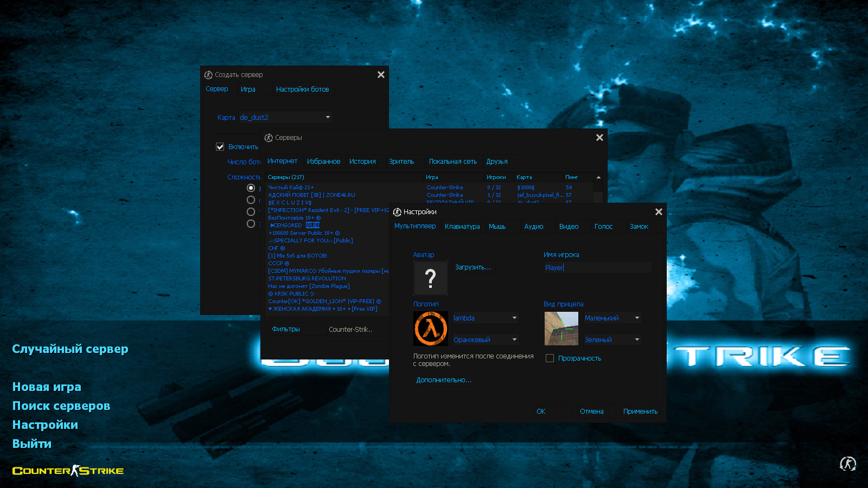Click the Counter-Strike logo at bottom left
868x488 pixels.
pos(68,471)
